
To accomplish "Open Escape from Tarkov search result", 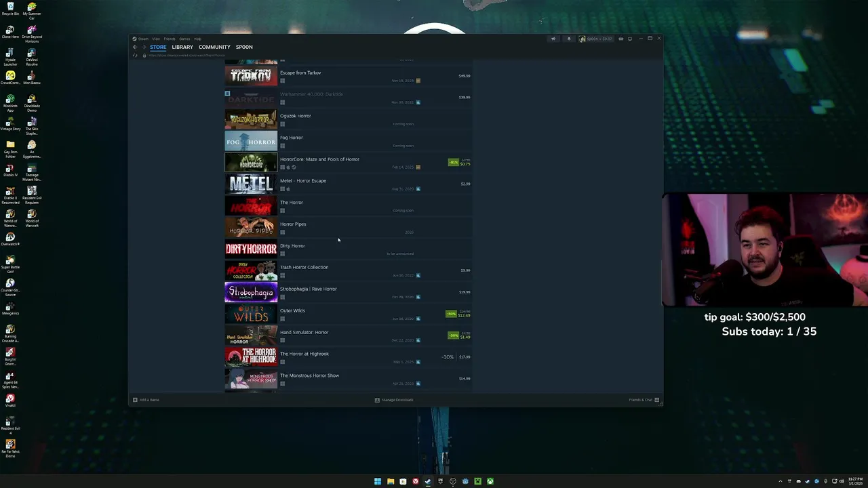I will pyautogui.click(x=348, y=76).
